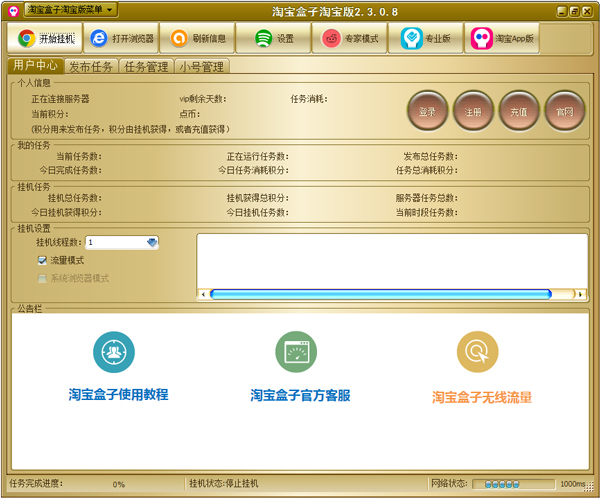The image size is (600, 498).
Task: Click the round 登录 login button
Action: (427, 111)
